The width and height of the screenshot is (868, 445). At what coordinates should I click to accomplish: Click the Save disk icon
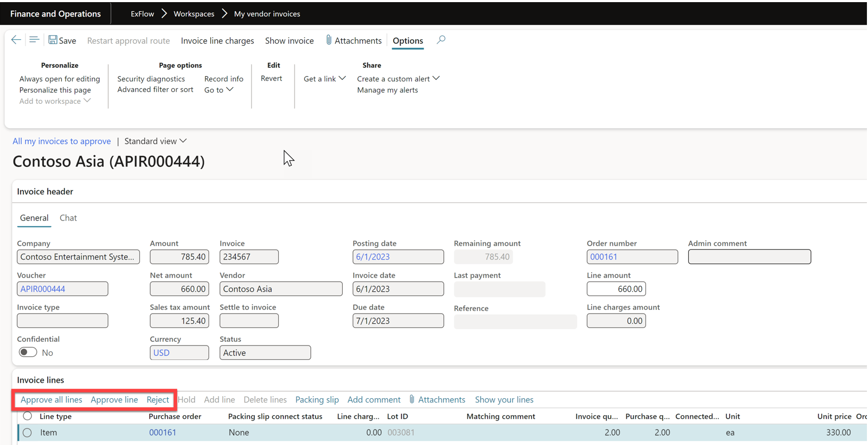53,40
